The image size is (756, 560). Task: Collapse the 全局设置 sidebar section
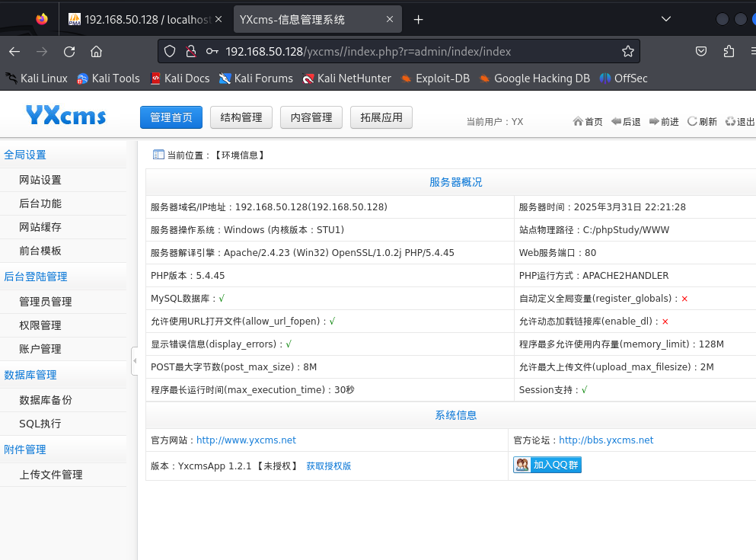point(63,155)
